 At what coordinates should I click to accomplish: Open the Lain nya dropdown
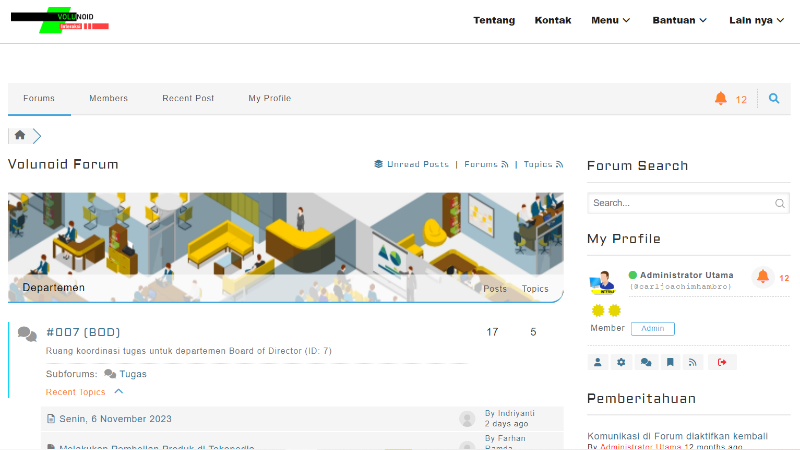[757, 20]
